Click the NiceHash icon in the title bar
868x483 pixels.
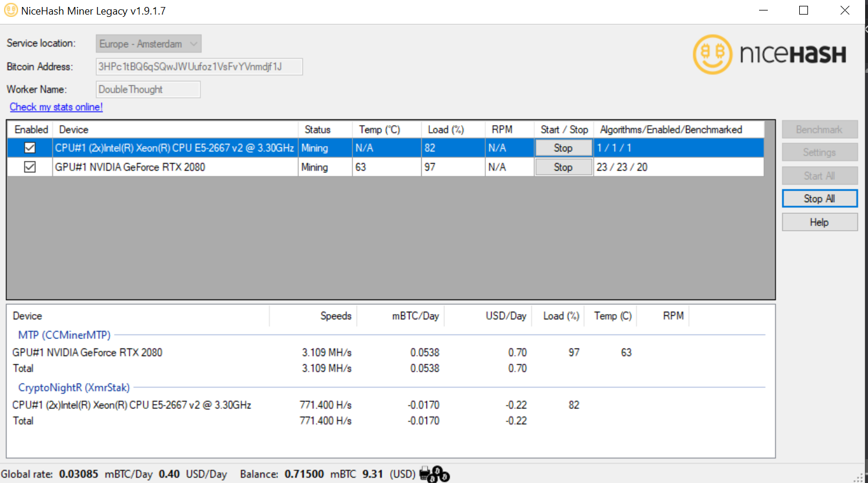(x=10, y=10)
